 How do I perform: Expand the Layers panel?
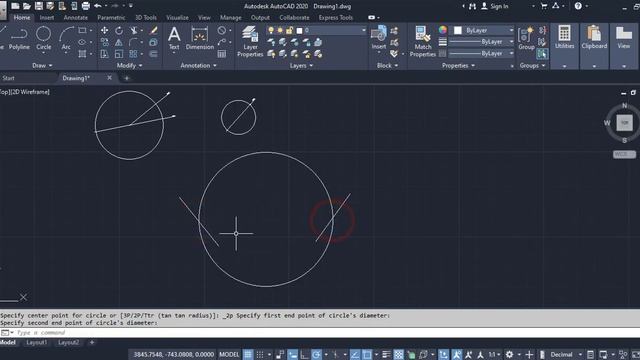tap(301, 65)
